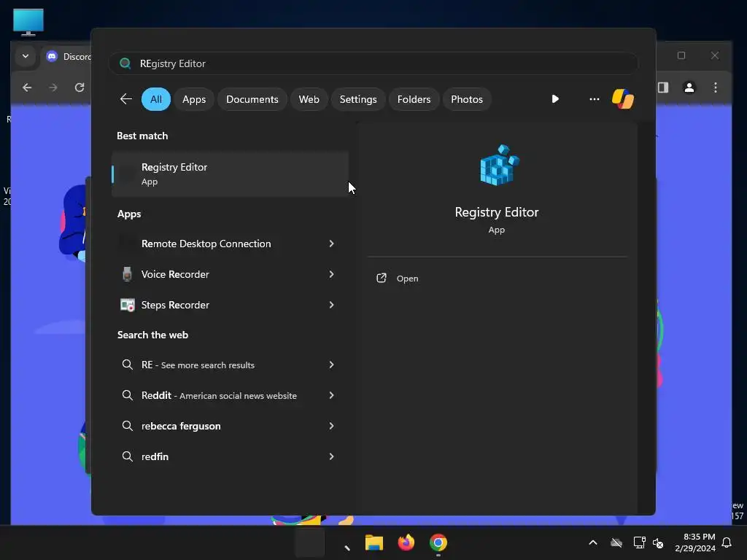Expand Steps Recorder details chevron
The image size is (747, 560).
click(332, 305)
